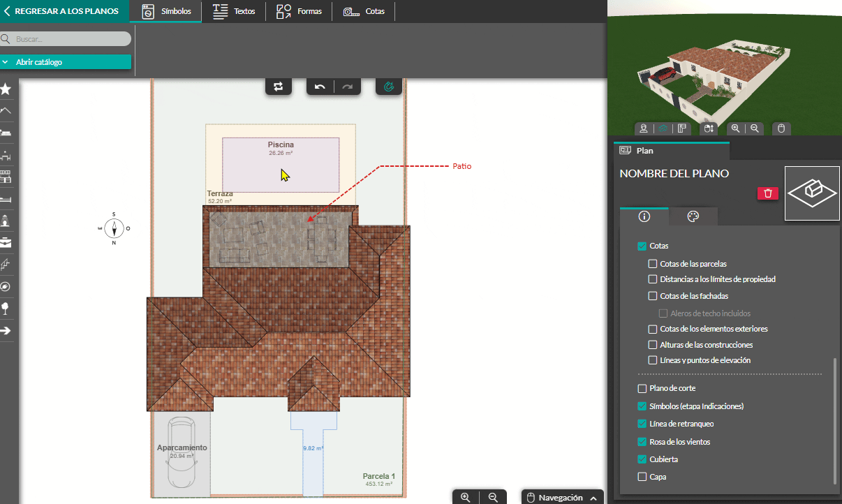Zoom in on the 2D plan
Image resolution: width=842 pixels, height=504 pixels.
466,497
